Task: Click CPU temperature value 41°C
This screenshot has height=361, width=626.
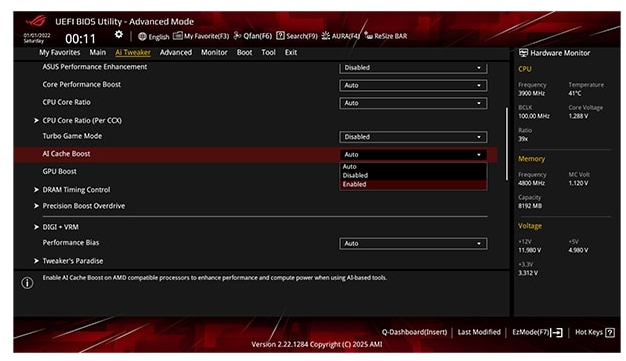Action: tap(575, 93)
